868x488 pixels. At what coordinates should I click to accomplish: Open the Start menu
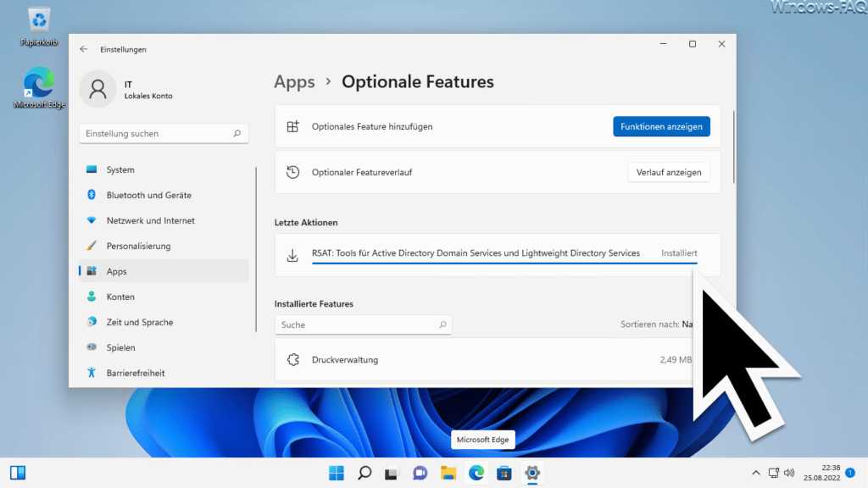pos(336,473)
